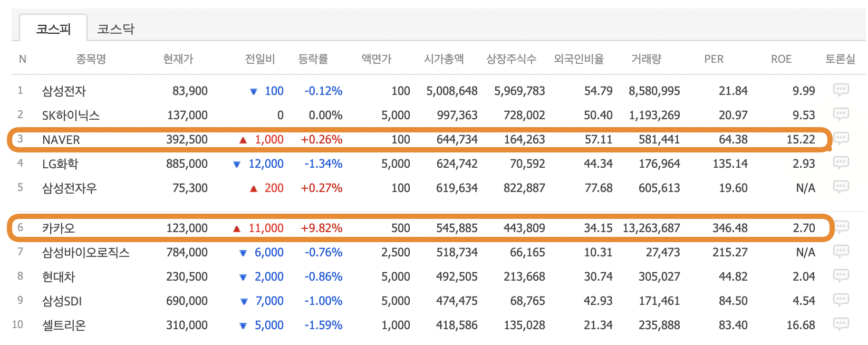Select LG화학 current price 885,000

[x=187, y=164]
